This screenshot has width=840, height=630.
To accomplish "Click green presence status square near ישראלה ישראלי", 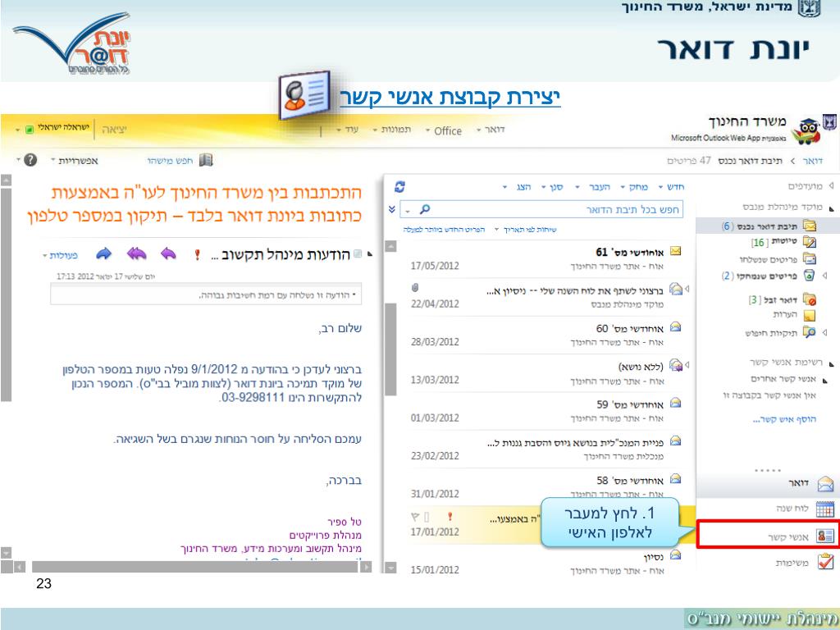I will (x=30, y=129).
